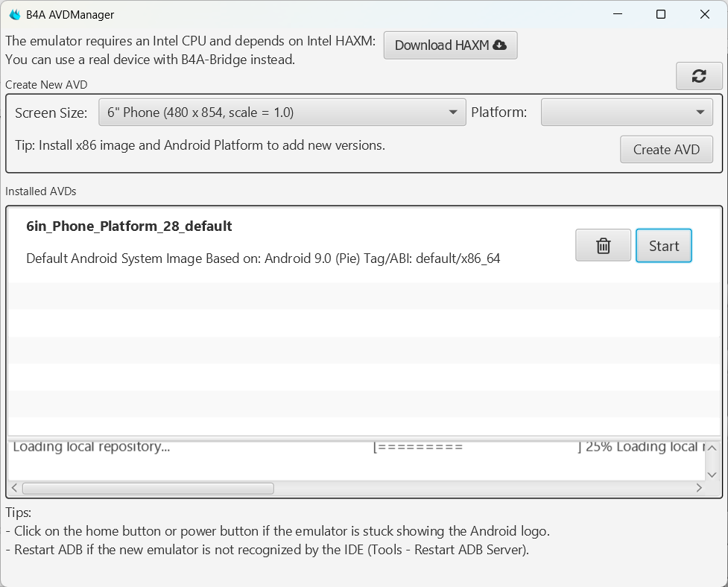Click the horizontal scrollbar thumb in log panel
Viewport: 728px width, 587px height.
click(148, 489)
